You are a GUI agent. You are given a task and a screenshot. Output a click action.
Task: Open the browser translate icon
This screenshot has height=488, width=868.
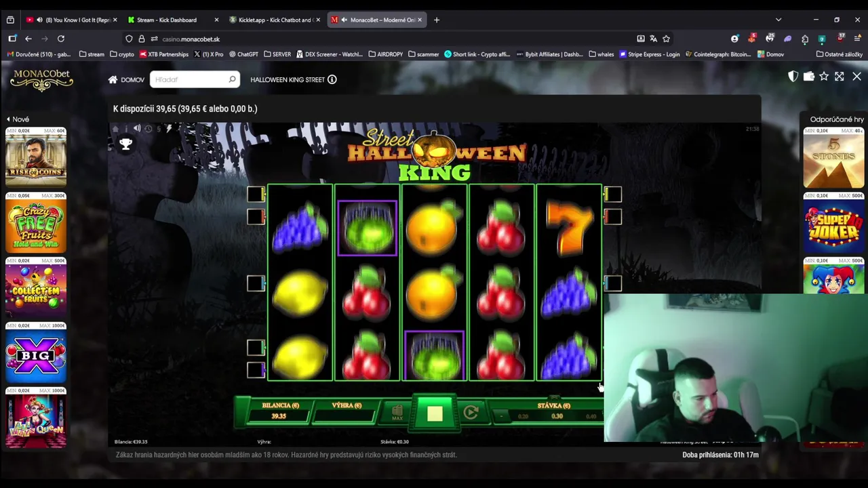coord(653,39)
